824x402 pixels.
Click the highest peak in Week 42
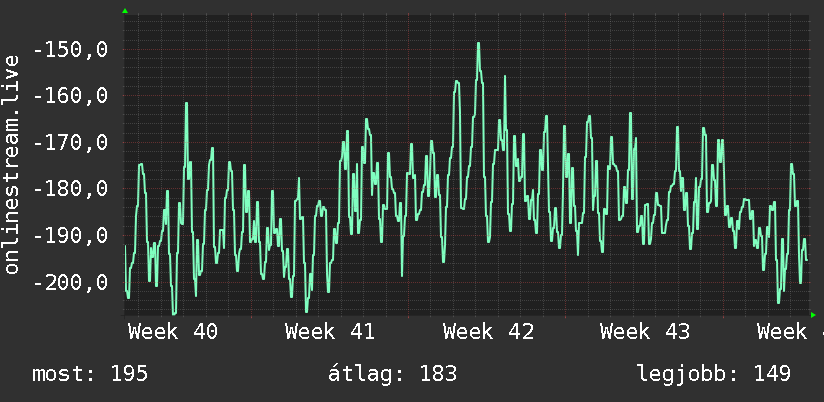click(479, 44)
